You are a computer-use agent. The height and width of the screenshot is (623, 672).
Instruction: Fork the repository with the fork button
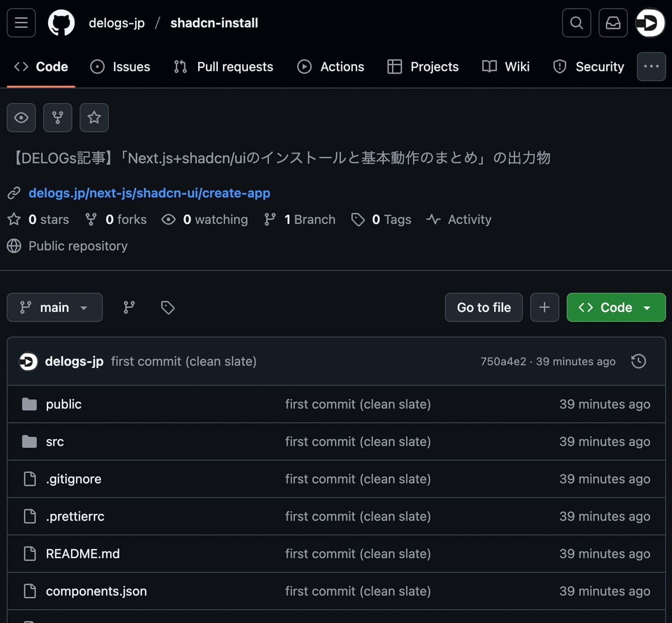pos(58,118)
